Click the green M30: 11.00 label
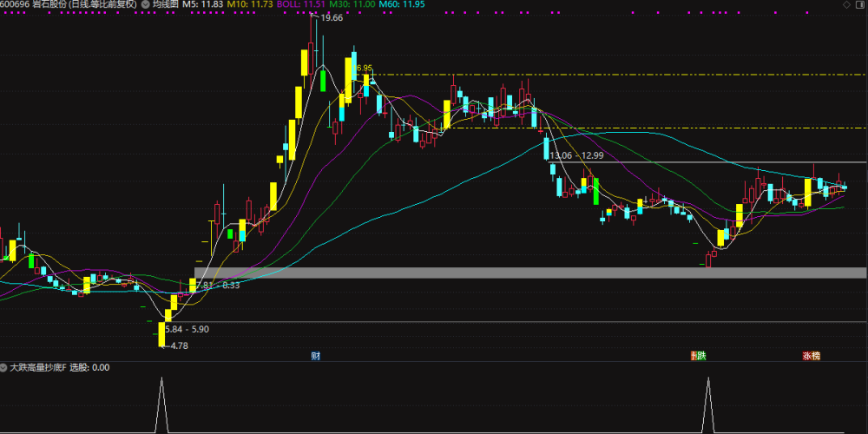Image resolution: width=868 pixels, height=434 pixels. tap(352, 4)
